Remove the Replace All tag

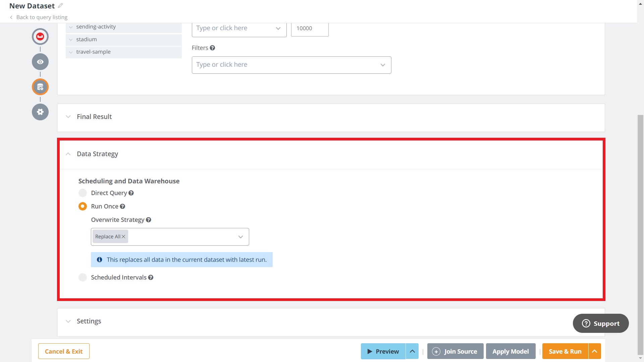point(123,236)
